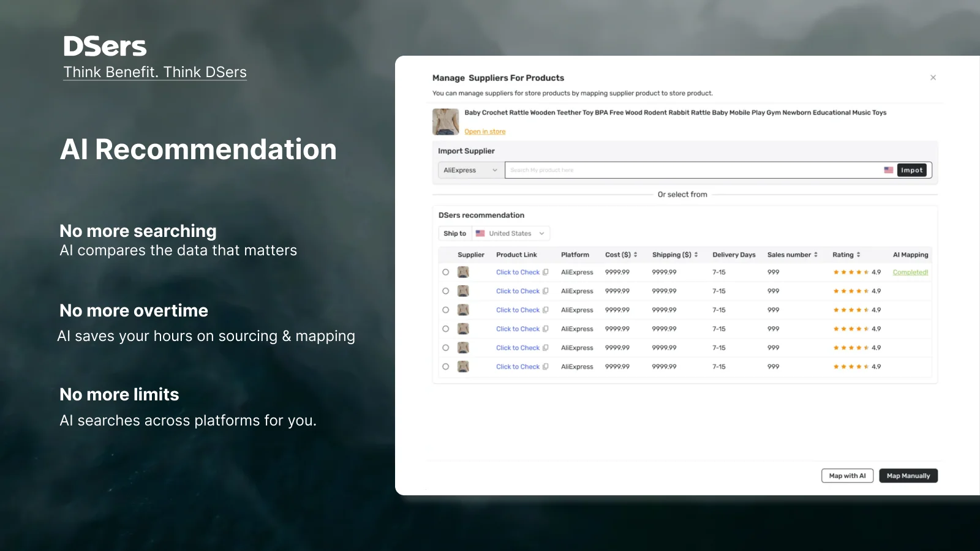Click the copy icon in the Completed! row
The height and width of the screenshot is (551, 980).
[x=545, y=272]
